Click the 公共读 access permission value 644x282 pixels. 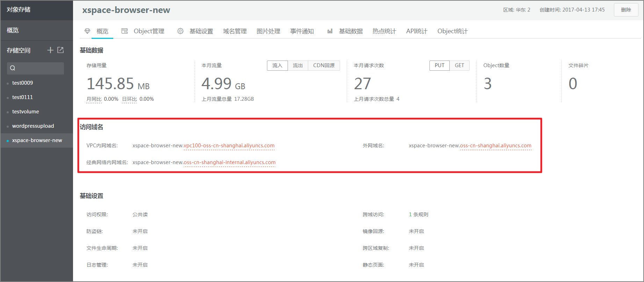click(x=140, y=214)
